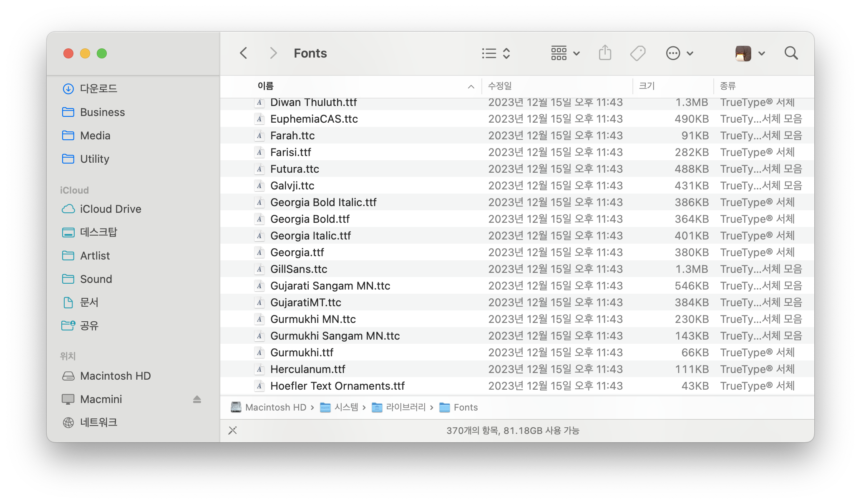861x504 pixels.
Task: Click the path bar hide icon
Action: [233, 430]
